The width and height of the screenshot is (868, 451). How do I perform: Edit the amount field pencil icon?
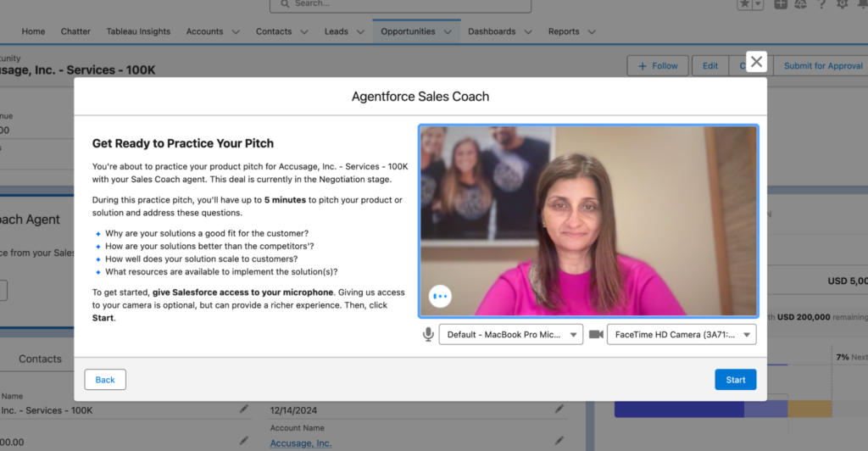coord(243,441)
